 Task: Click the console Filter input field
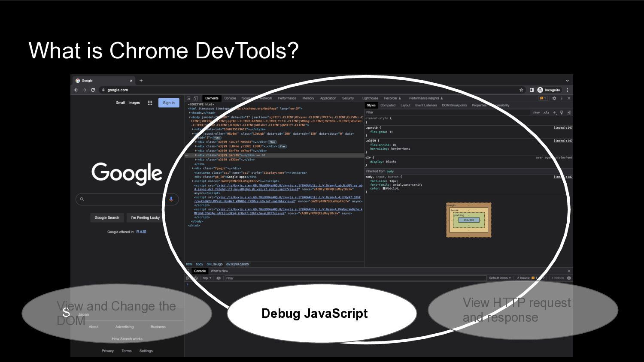pos(355,278)
